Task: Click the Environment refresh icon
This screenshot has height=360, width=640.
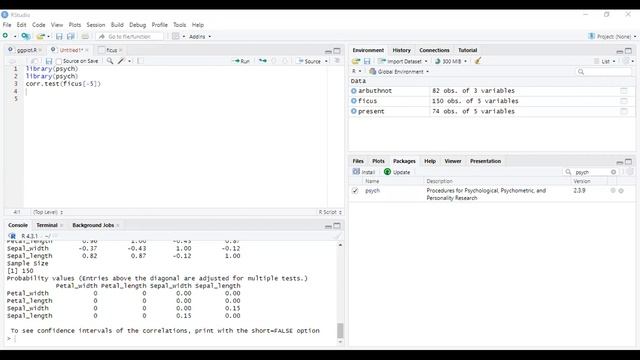Action: point(627,61)
